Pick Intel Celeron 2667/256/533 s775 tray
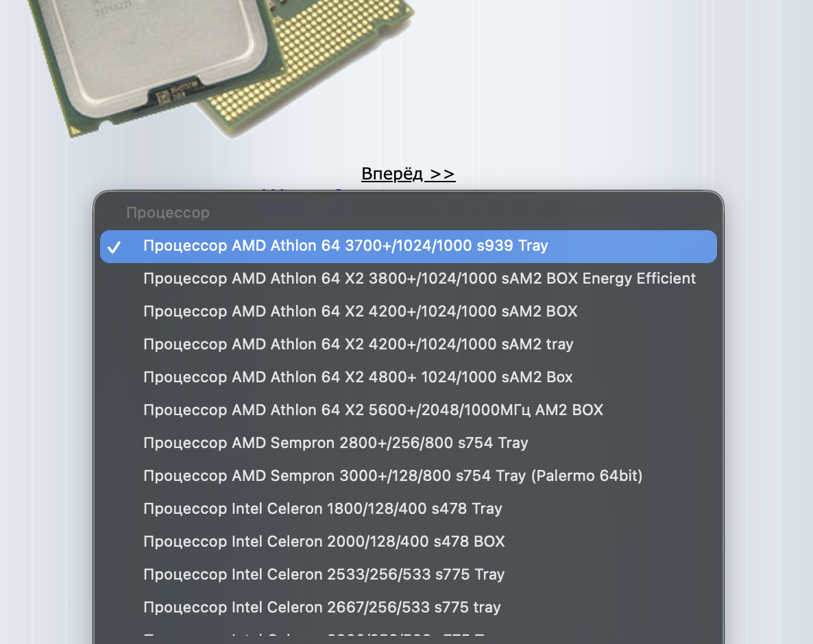 point(321,607)
